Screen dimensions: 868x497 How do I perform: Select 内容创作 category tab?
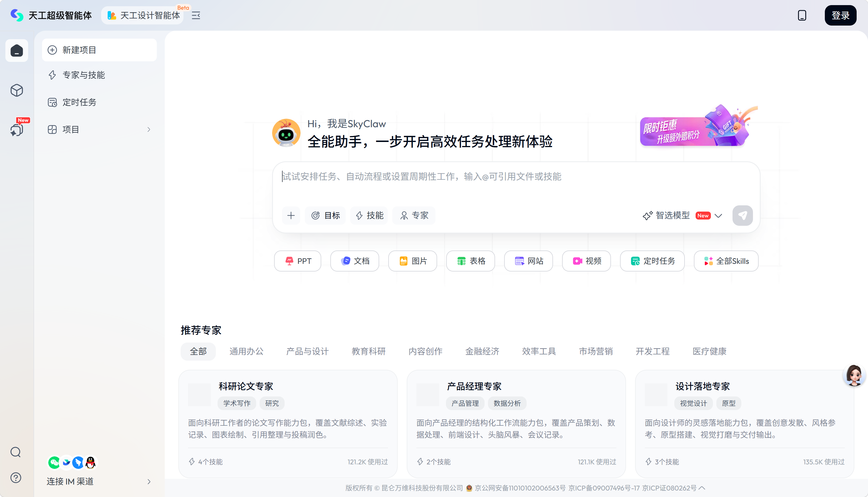[426, 351]
